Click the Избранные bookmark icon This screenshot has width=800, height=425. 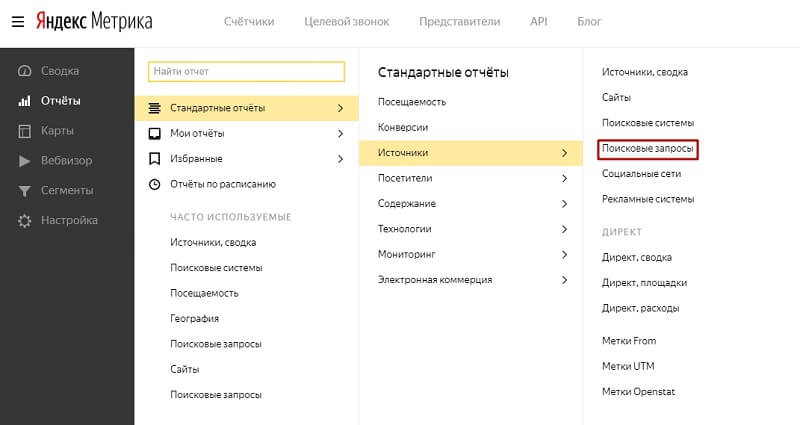click(154, 159)
